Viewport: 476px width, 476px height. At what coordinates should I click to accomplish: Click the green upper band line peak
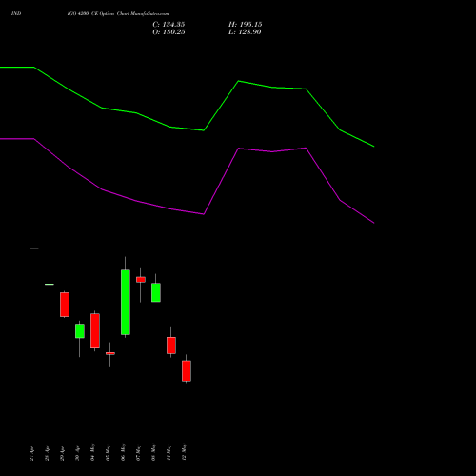coord(239,81)
